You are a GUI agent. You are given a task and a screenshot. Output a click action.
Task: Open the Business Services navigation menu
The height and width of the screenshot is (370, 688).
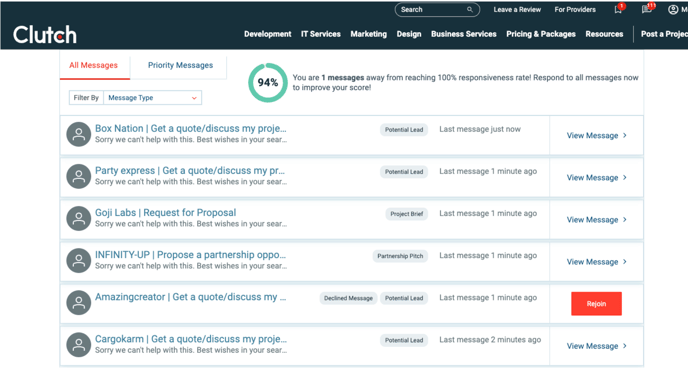click(463, 34)
